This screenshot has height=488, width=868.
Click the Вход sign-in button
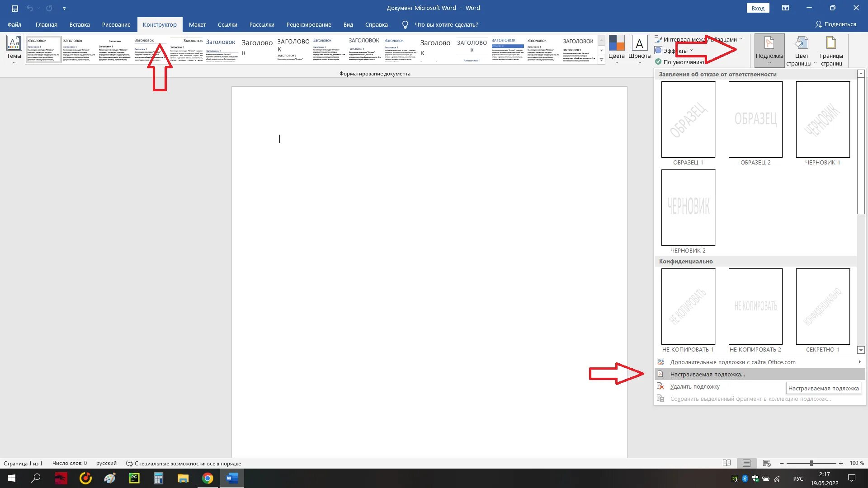[x=758, y=8]
